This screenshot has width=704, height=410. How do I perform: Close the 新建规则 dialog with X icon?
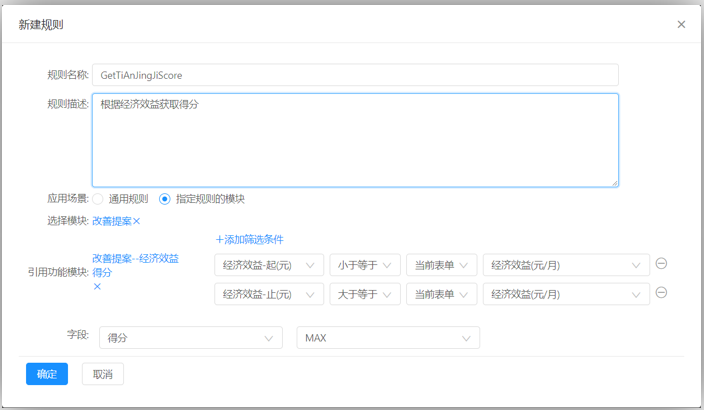coord(681,24)
